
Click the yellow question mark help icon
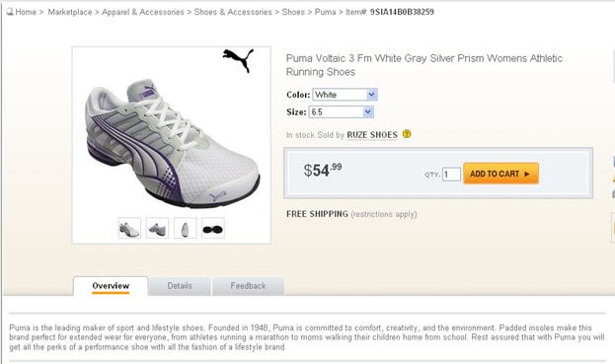407,134
